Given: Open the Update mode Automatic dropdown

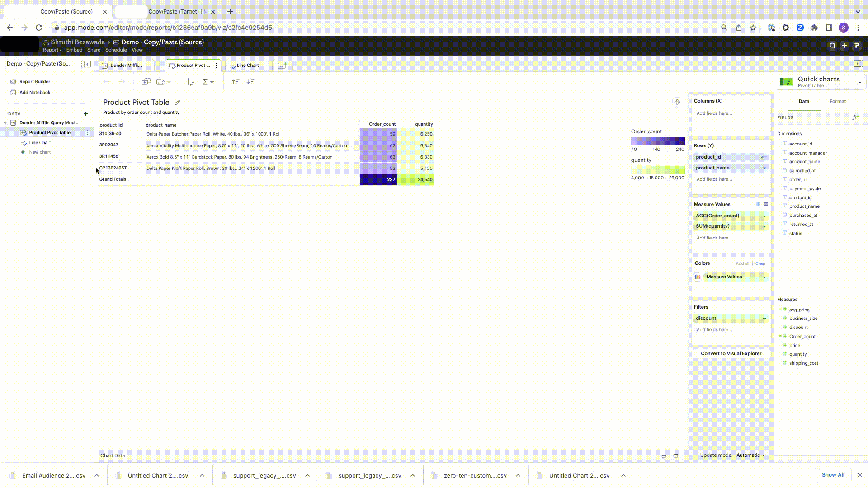Looking at the screenshot, I should pos(750,455).
